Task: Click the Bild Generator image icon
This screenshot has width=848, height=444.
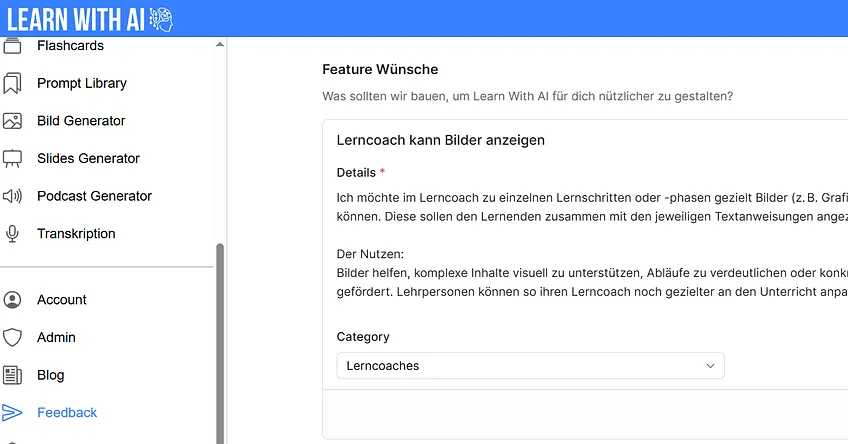Action: (x=12, y=121)
